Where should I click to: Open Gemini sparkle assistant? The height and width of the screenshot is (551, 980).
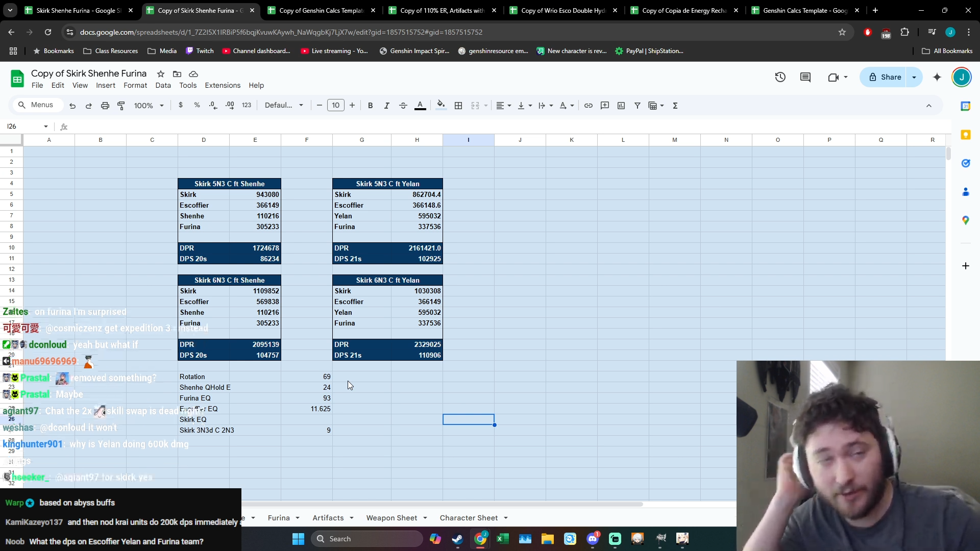[x=937, y=77]
